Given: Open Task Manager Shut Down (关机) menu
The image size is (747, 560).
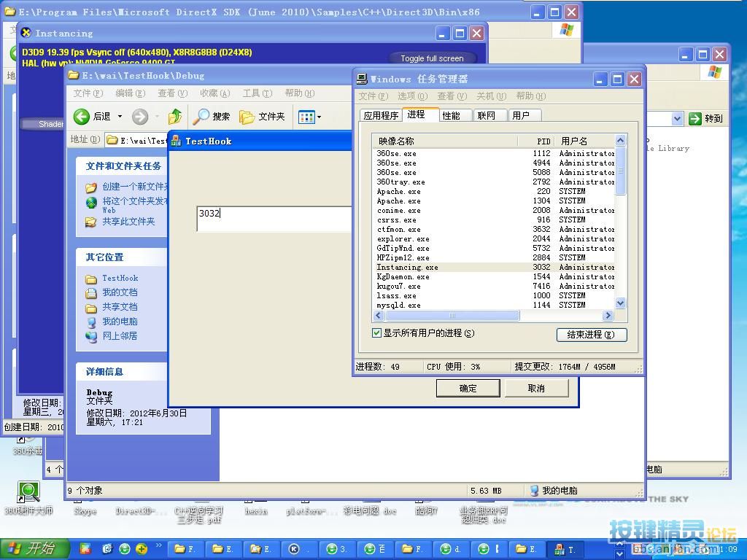Looking at the screenshot, I should (491, 96).
